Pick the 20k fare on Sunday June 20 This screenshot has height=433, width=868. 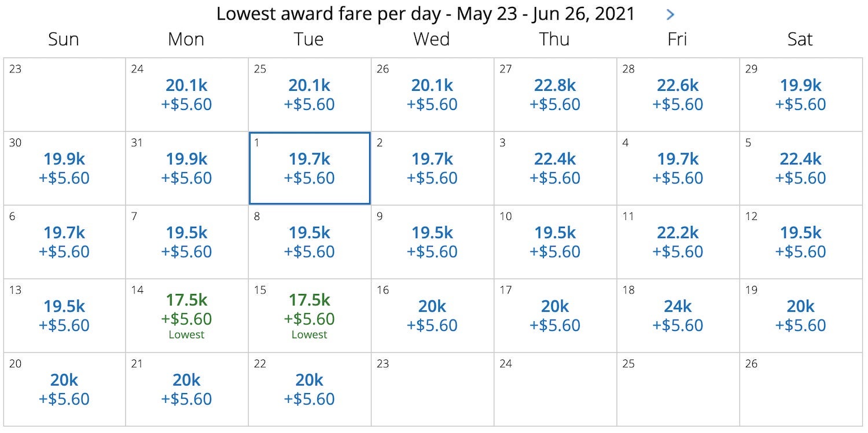[64, 388]
